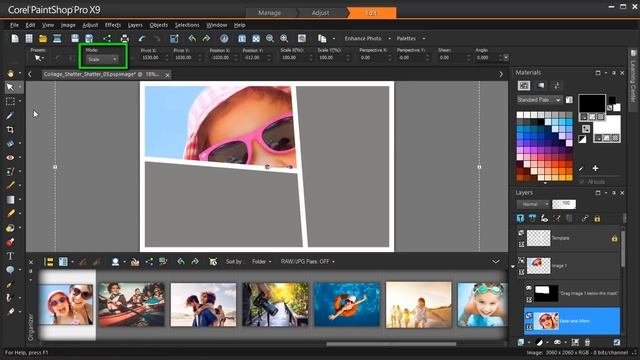Toggle the Template layer lock

click(614, 238)
